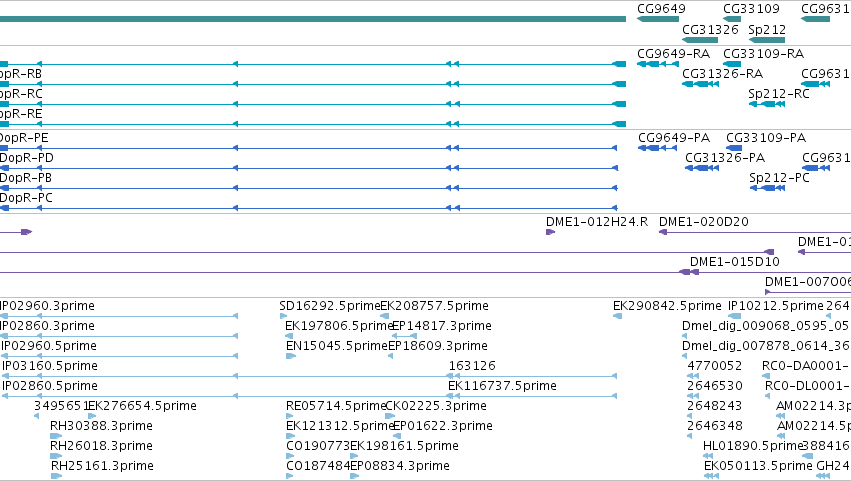Select the IP02960.3prime label
The image size is (851, 481).
pyautogui.click(x=47, y=306)
